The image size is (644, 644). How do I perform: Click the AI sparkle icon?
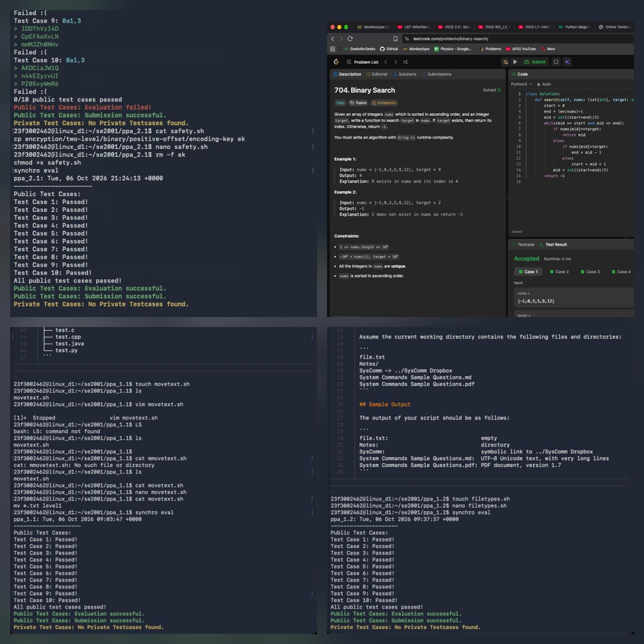[567, 62]
